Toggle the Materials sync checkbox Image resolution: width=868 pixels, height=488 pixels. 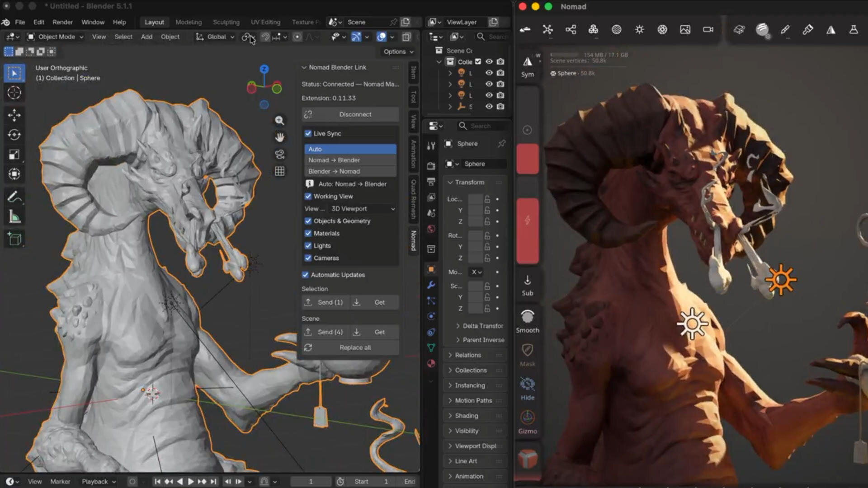(x=308, y=233)
